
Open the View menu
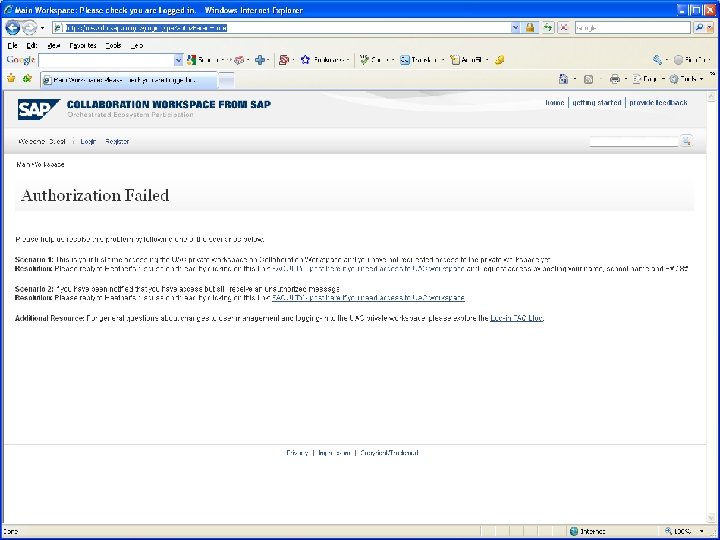click(54, 45)
